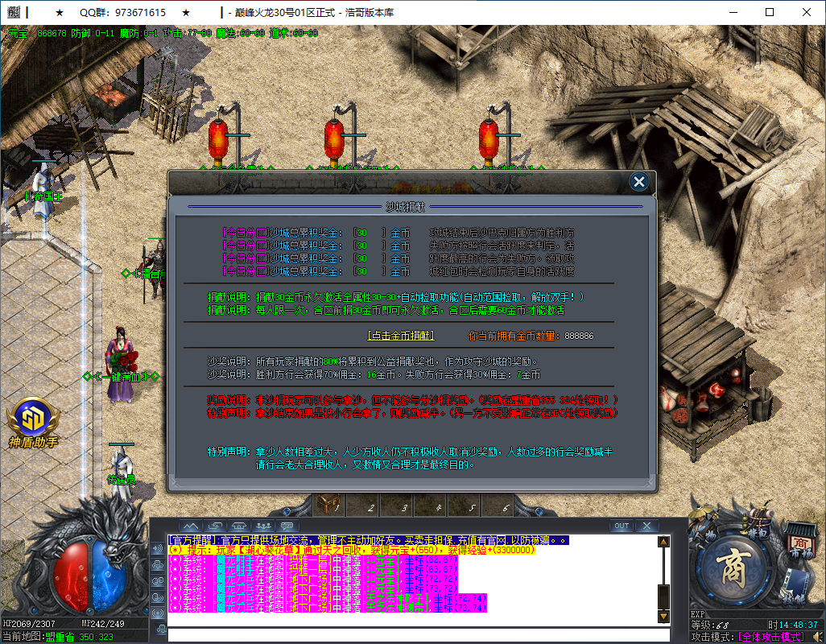The height and width of the screenshot is (644, 826).
Task: Click the return arrow icon in chat toolbar
Action: pyautogui.click(x=214, y=526)
